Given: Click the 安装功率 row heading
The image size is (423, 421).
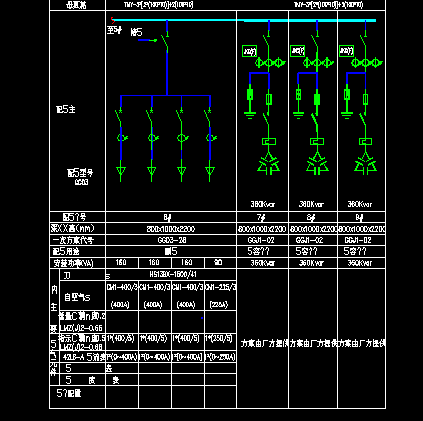Looking at the screenshot, I should pos(73,263).
